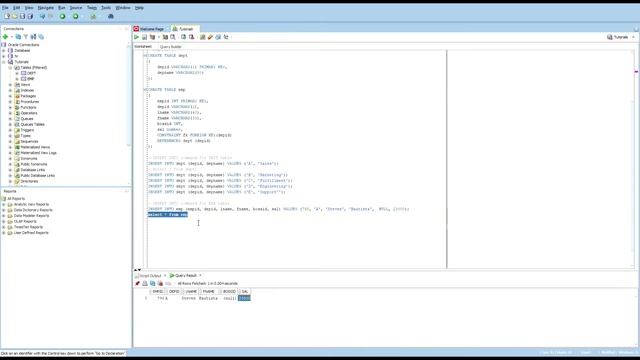The image size is (640, 360).
Task: Expand the Indexes node
Action: [x=11, y=91]
